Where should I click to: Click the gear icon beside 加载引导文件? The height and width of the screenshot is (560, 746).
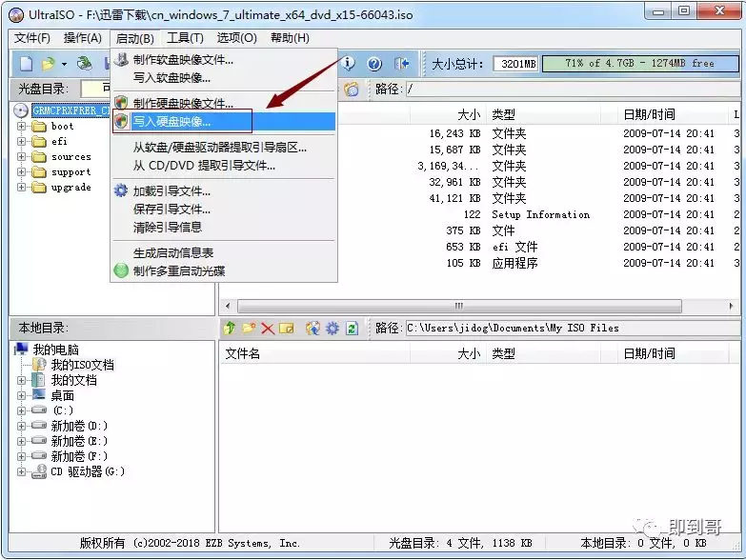coord(121,190)
